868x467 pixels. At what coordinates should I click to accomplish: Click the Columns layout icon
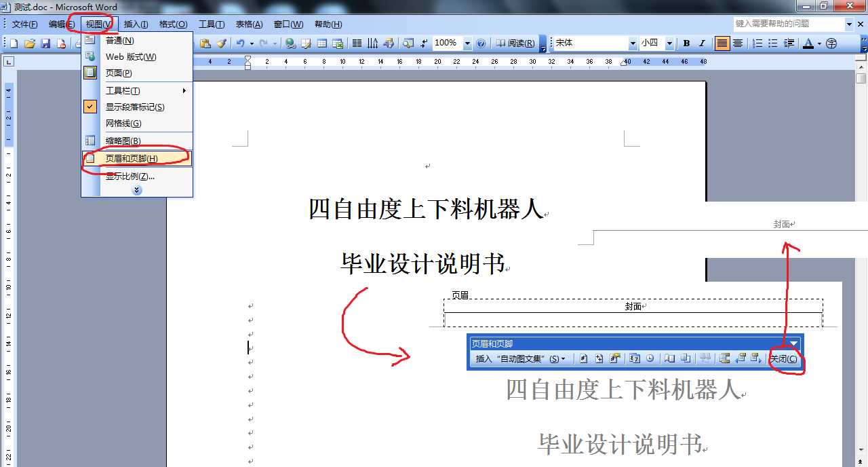357,43
